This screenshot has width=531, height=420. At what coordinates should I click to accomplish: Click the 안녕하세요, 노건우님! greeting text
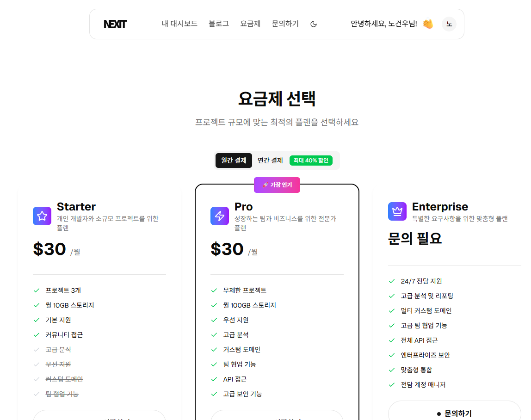(384, 24)
